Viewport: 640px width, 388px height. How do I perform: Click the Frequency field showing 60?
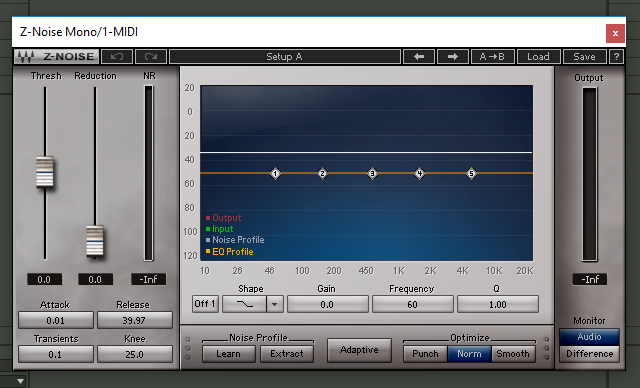coord(413,304)
